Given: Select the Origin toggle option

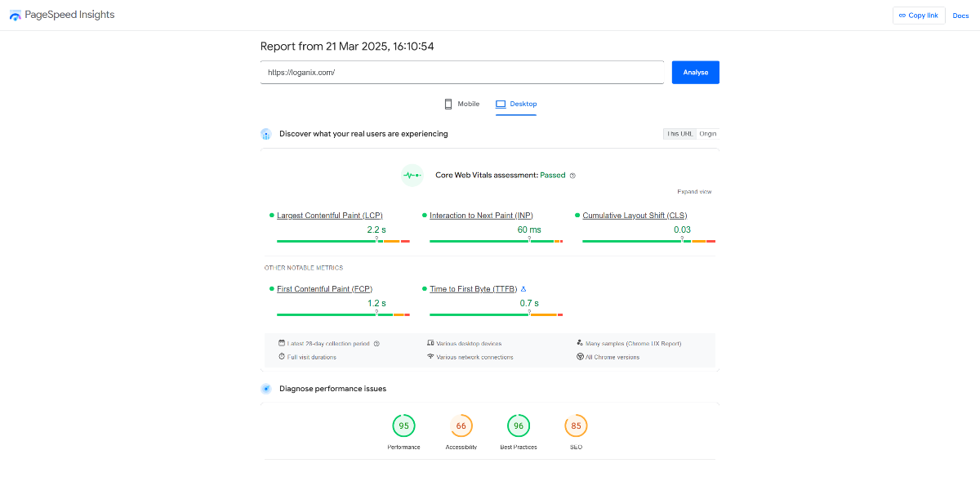Looking at the screenshot, I should tap(708, 134).
